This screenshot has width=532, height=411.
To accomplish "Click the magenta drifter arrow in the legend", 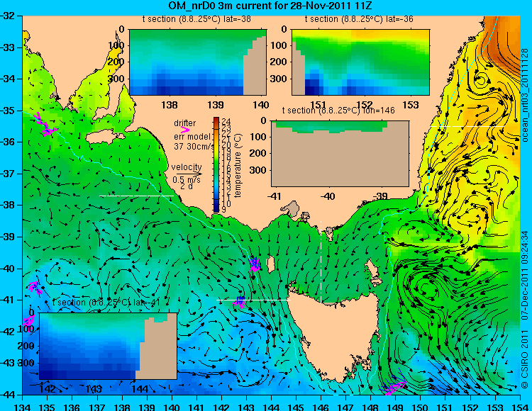I will 185,130.
